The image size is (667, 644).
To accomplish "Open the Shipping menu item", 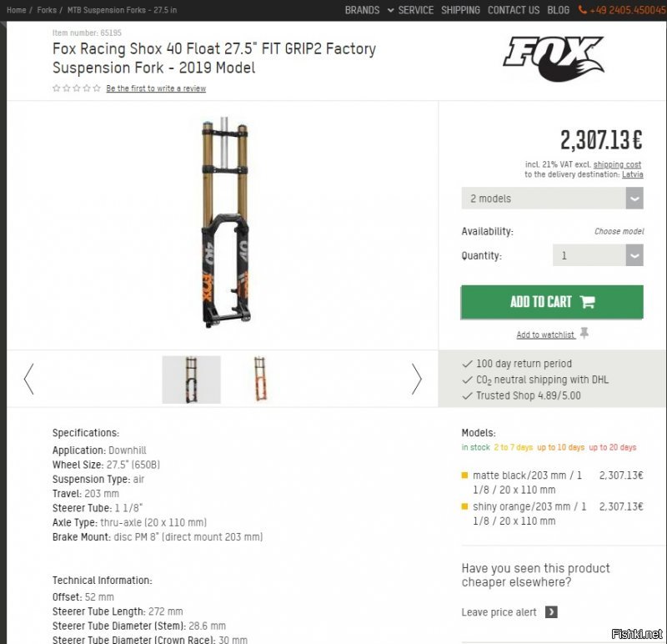I will click(x=460, y=10).
